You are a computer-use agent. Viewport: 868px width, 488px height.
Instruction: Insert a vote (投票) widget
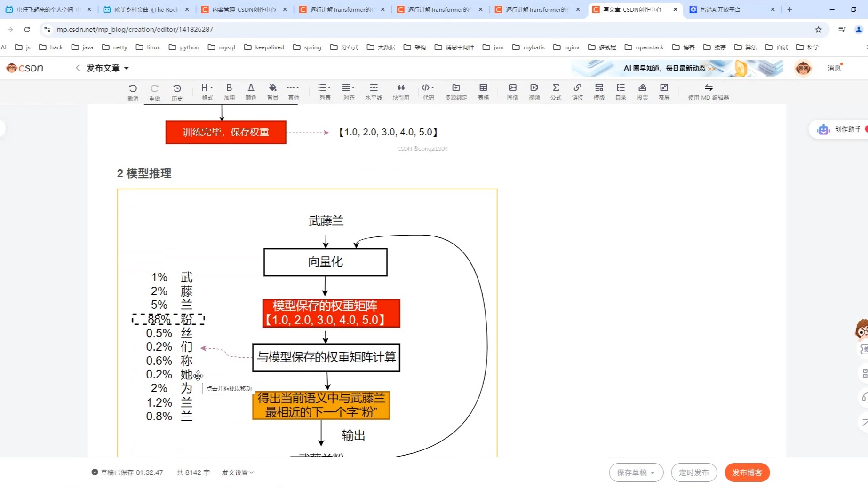tap(642, 92)
